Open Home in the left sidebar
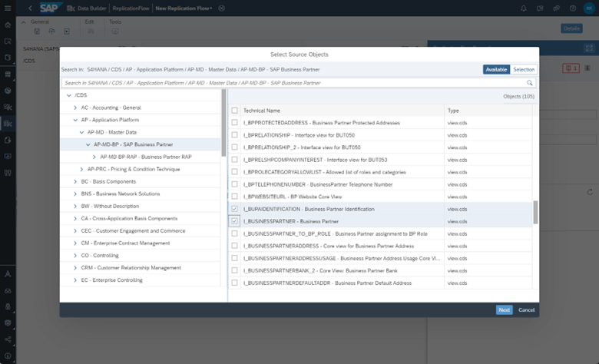 click(x=8, y=25)
